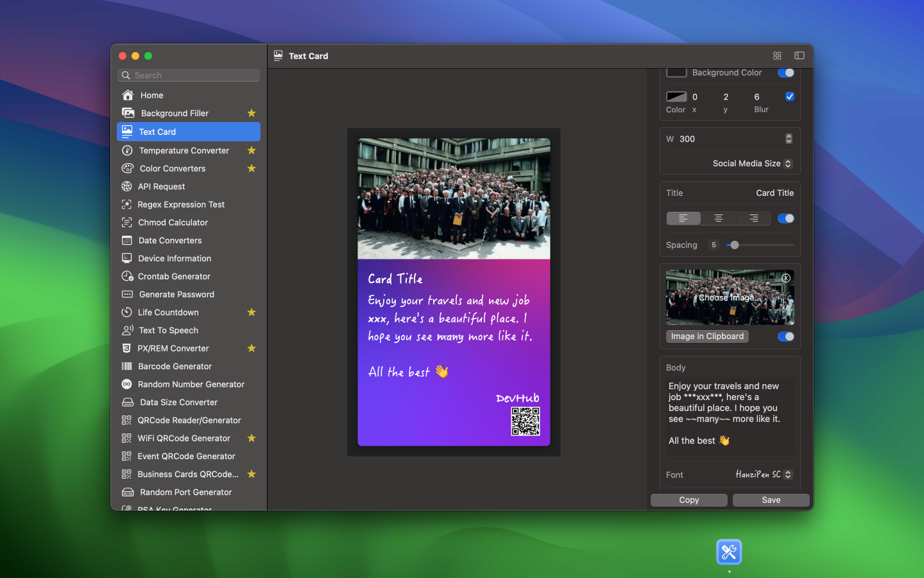Open Temperature Converter from sidebar
Screen dimensions: 924x578
point(184,150)
